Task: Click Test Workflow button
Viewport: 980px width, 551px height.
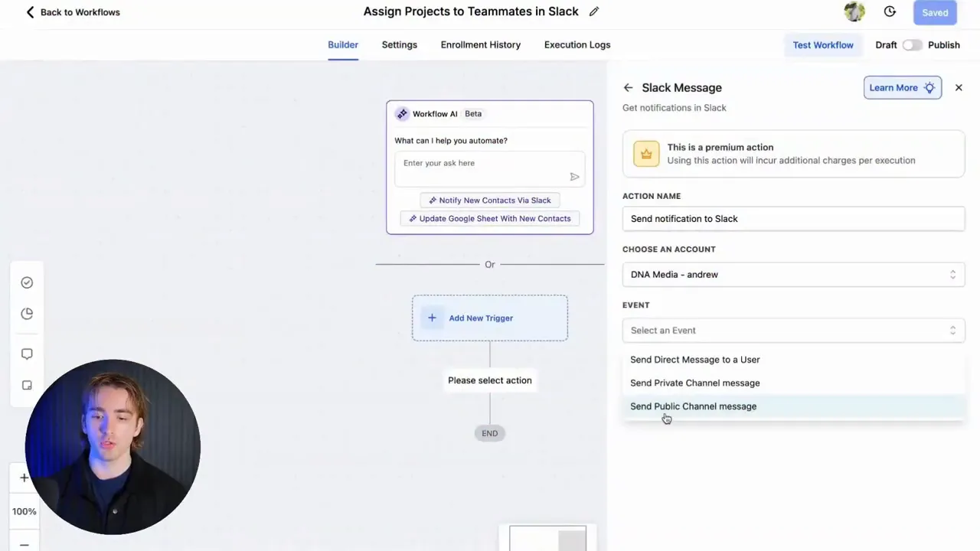Action: click(823, 45)
